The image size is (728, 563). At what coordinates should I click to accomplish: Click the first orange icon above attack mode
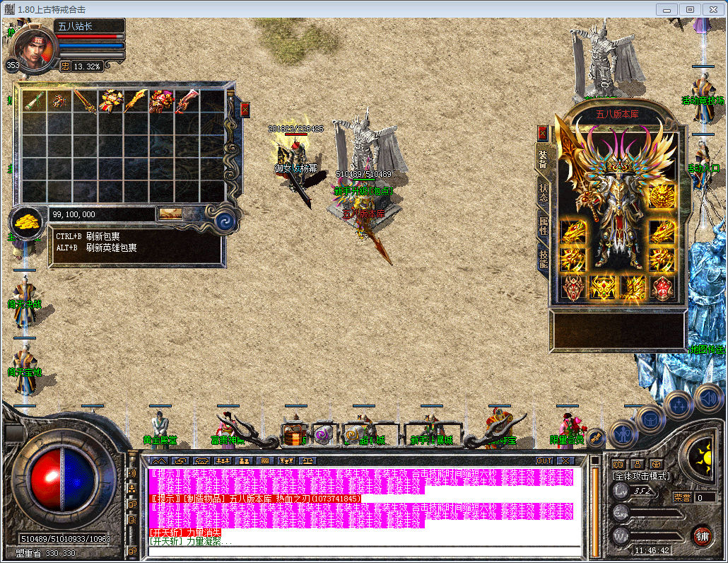click(618, 463)
